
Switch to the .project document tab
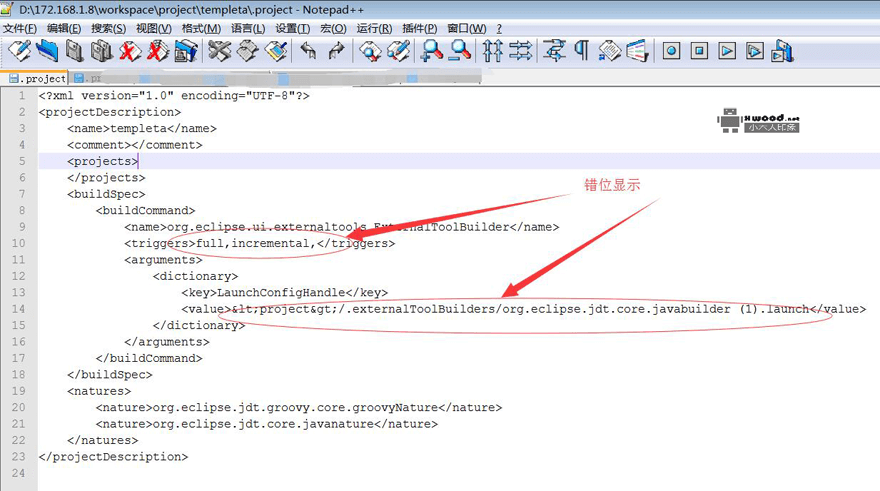point(37,78)
